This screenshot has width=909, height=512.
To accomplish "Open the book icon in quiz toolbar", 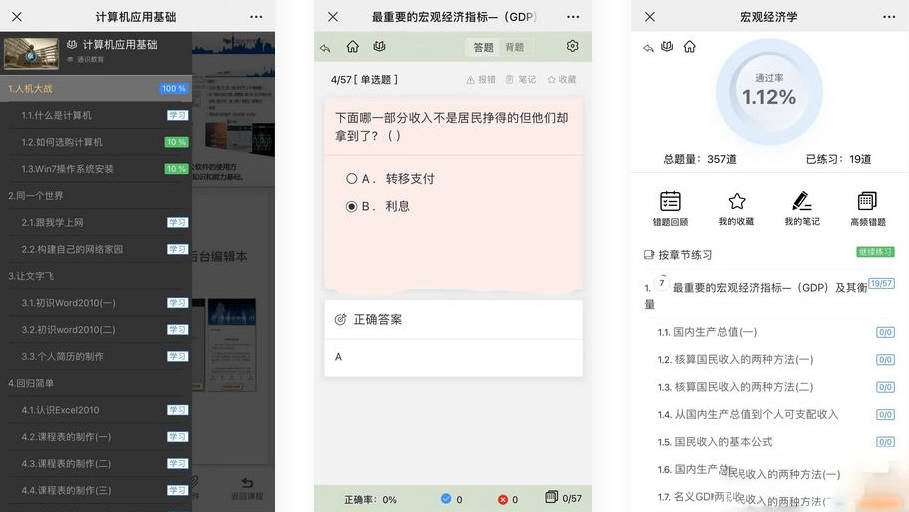I will pos(380,46).
